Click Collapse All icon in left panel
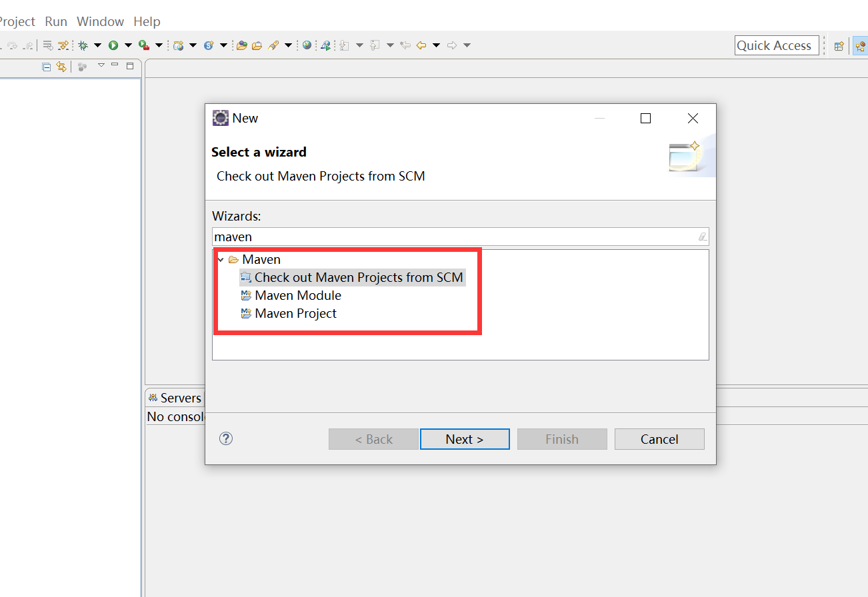The height and width of the screenshot is (597, 868). pos(46,67)
